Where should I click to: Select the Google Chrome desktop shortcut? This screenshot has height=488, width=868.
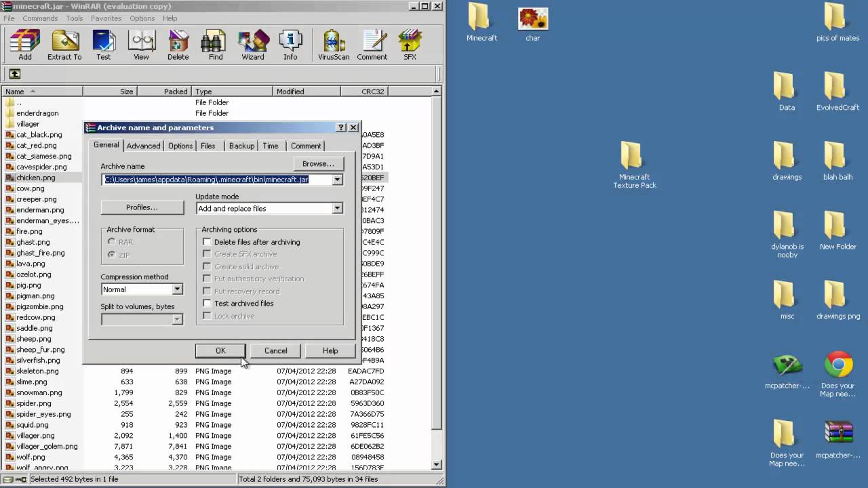coord(837,374)
